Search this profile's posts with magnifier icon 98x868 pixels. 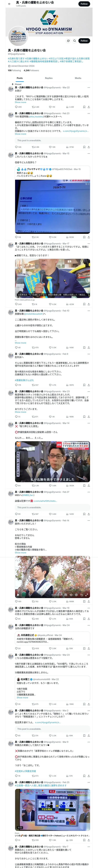tap(75, 41)
